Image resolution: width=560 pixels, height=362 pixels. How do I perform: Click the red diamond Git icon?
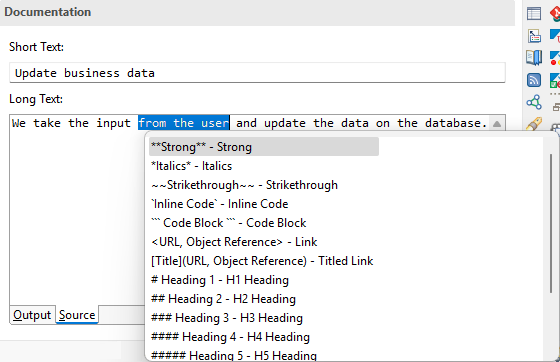pos(555,14)
